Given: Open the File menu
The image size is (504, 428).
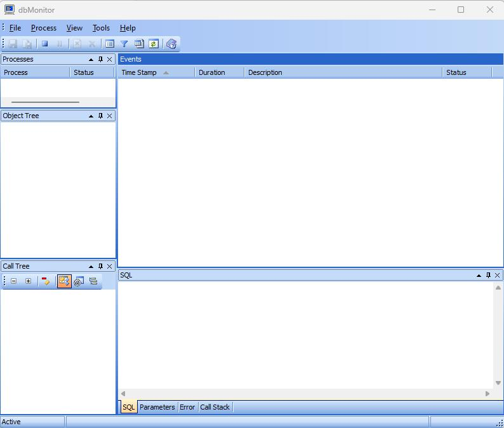Looking at the screenshot, I should coord(15,28).
